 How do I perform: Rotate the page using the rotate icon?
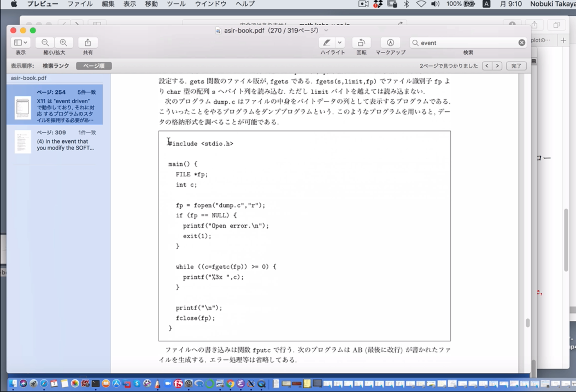(361, 43)
